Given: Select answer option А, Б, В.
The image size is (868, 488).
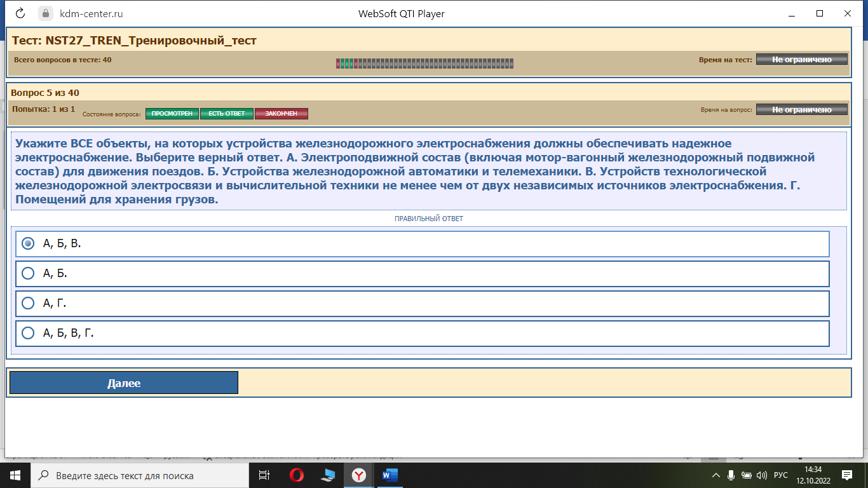Looking at the screenshot, I should (423, 244).
